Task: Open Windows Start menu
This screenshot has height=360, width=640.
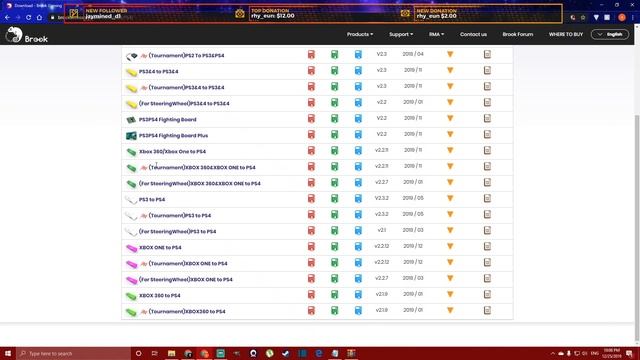Action: (8, 353)
